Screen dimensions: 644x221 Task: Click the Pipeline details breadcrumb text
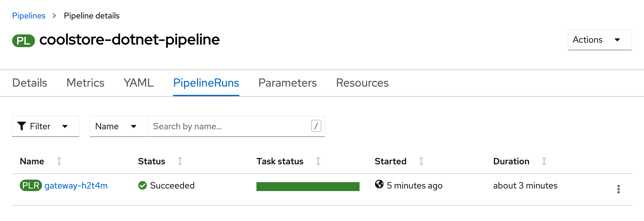92,16
